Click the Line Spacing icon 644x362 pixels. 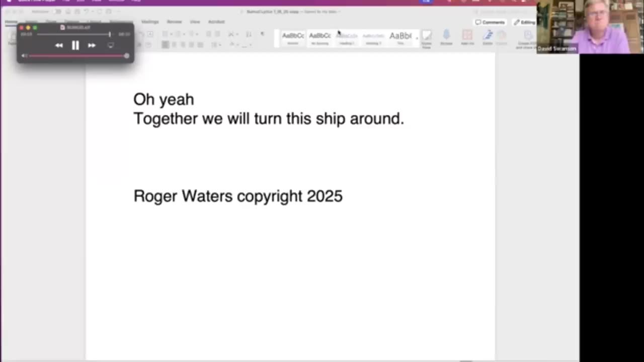click(x=214, y=45)
